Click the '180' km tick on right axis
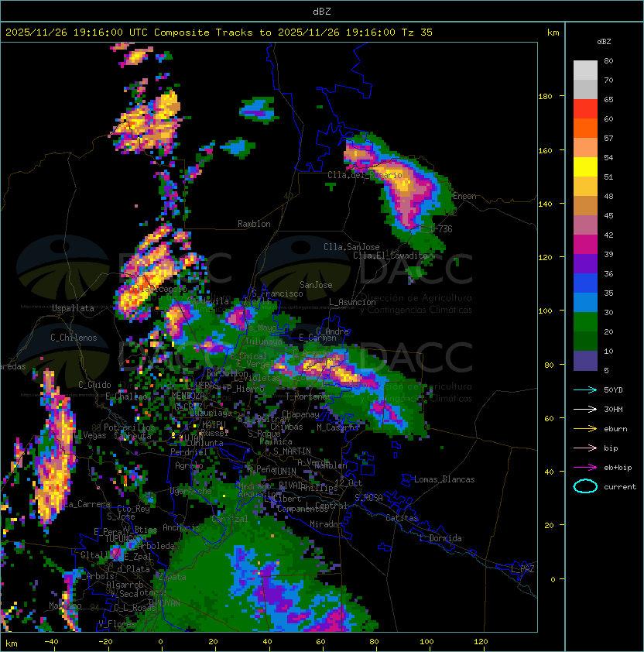Image resolution: width=644 pixels, height=652 pixels. tap(545, 96)
